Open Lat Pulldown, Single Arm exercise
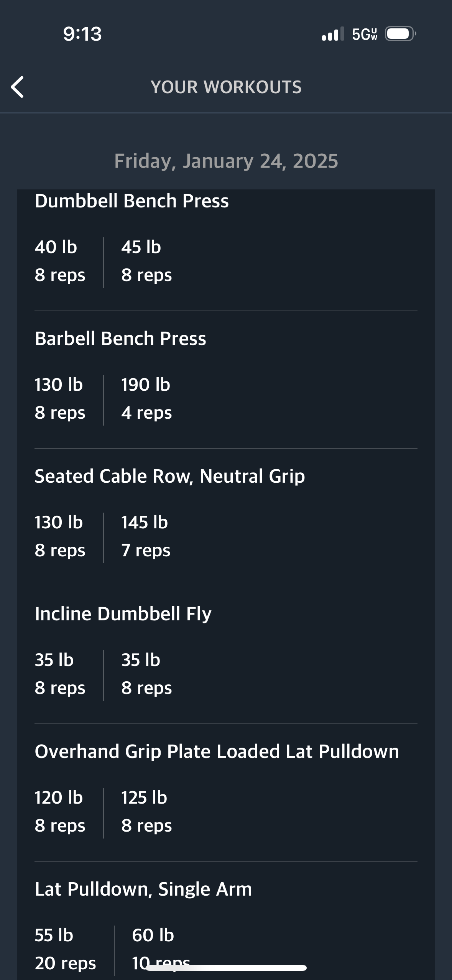This screenshot has width=452, height=980. pos(143,889)
